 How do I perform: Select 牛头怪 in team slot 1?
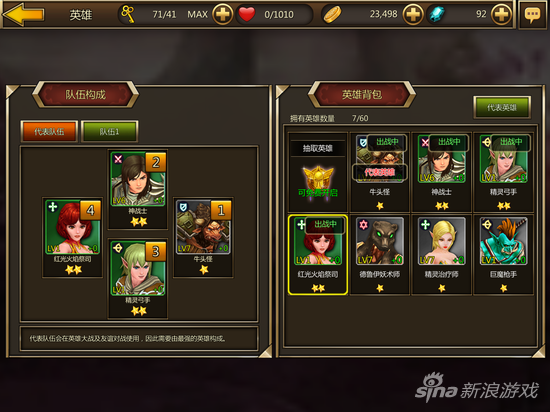203,237
